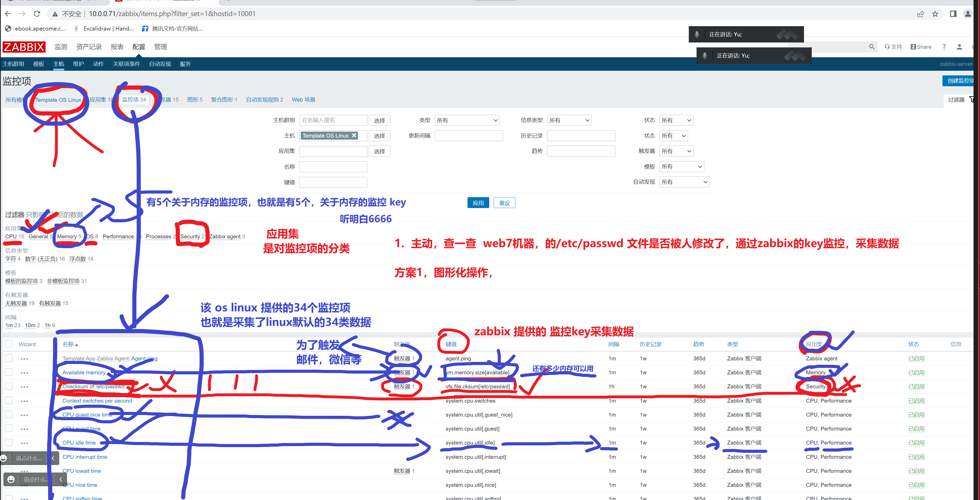Open the 报表 top menu
This screenshot has width=980, height=500.
[x=117, y=47]
